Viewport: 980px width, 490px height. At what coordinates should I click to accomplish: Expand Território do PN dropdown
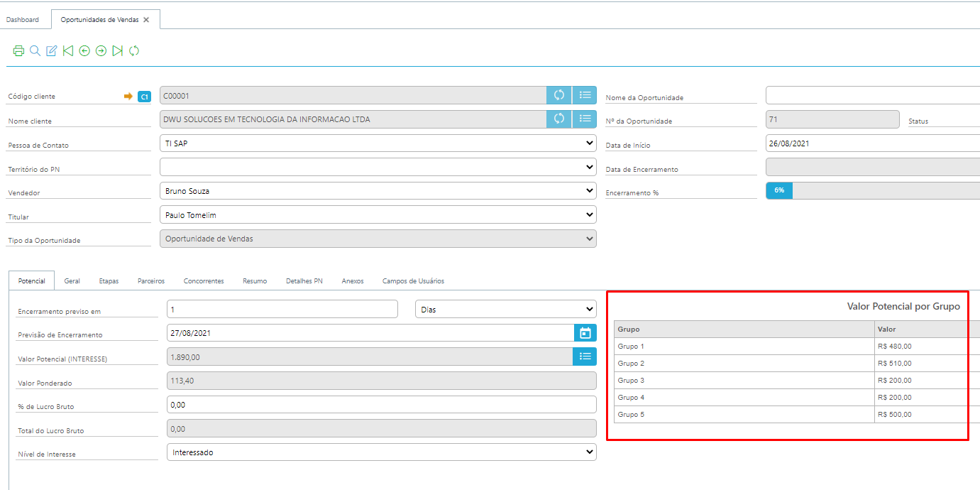click(378, 167)
